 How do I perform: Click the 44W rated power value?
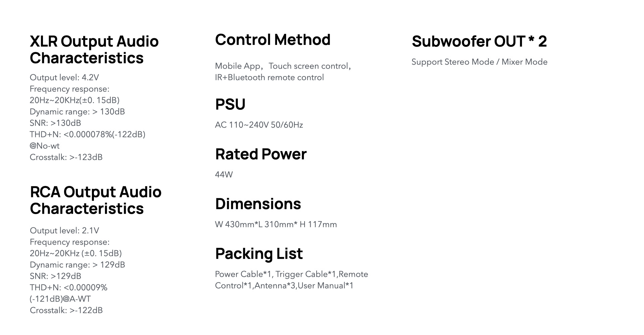224,175
